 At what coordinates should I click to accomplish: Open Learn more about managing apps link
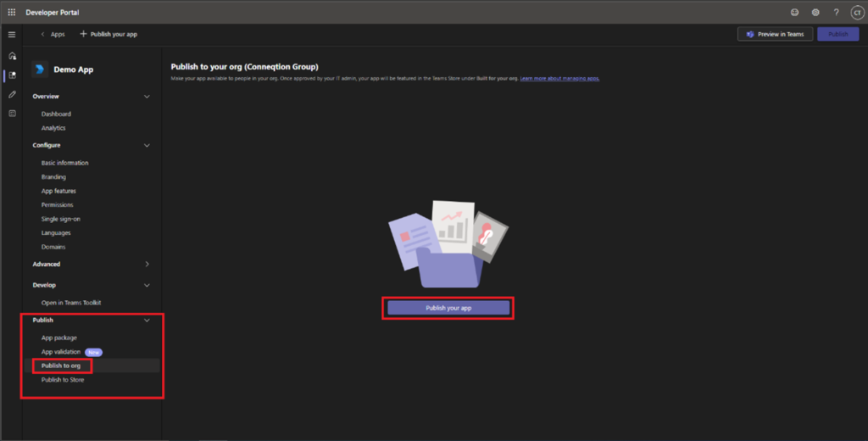click(x=559, y=78)
